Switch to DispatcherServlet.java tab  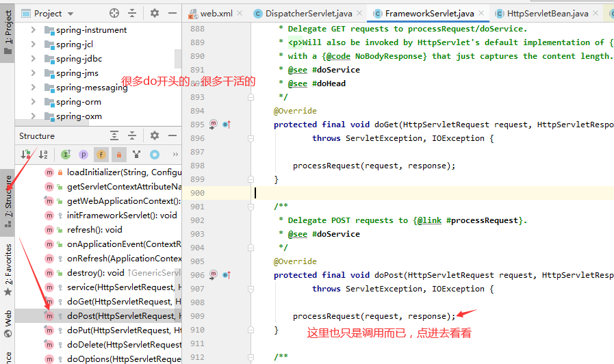309,14
